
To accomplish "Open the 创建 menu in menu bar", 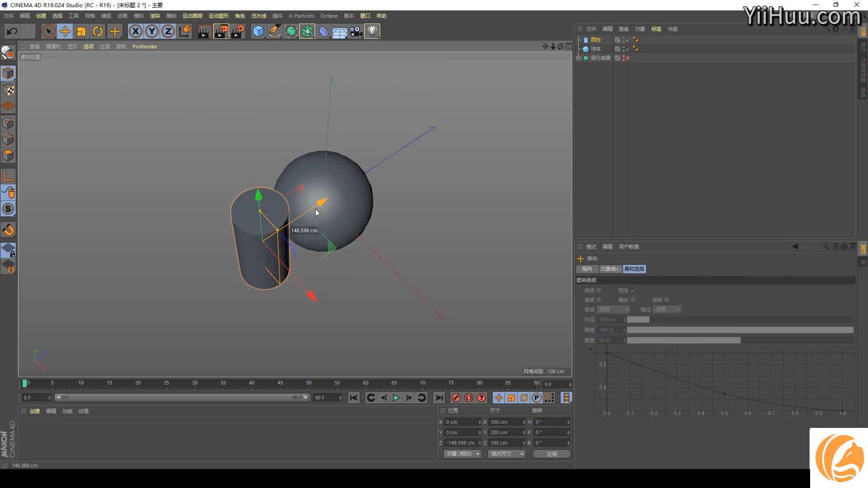I will (x=41, y=16).
